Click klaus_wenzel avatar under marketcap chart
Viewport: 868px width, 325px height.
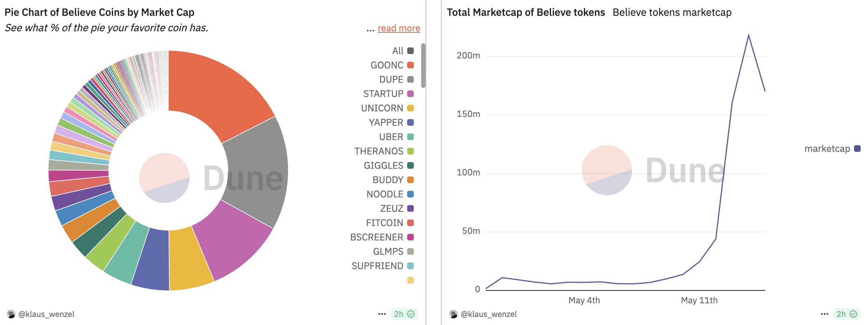point(453,314)
